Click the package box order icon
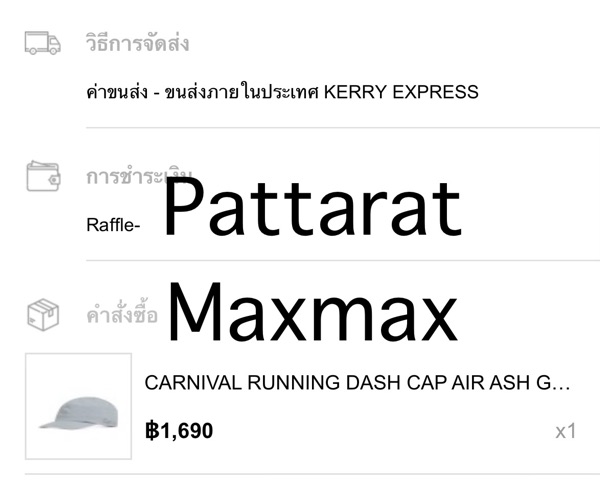 pos(43,313)
